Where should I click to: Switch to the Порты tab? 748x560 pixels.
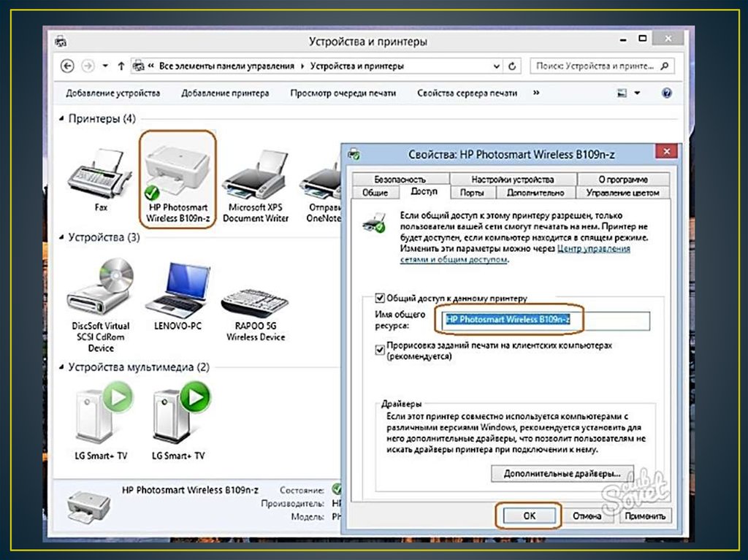click(470, 193)
